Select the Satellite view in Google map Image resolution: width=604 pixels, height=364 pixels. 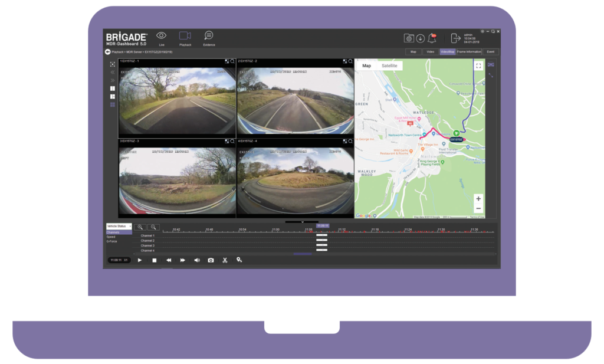(389, 66)
